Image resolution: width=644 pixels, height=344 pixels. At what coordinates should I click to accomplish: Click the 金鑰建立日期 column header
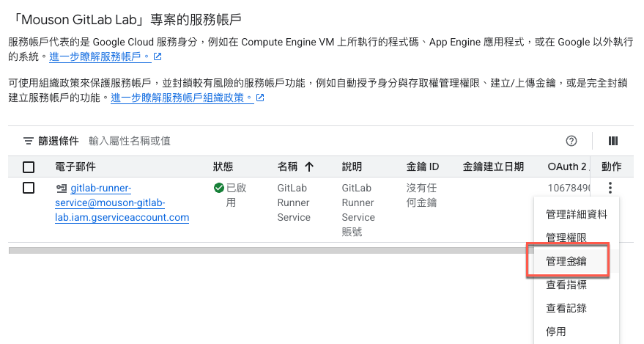pos(493,166)
